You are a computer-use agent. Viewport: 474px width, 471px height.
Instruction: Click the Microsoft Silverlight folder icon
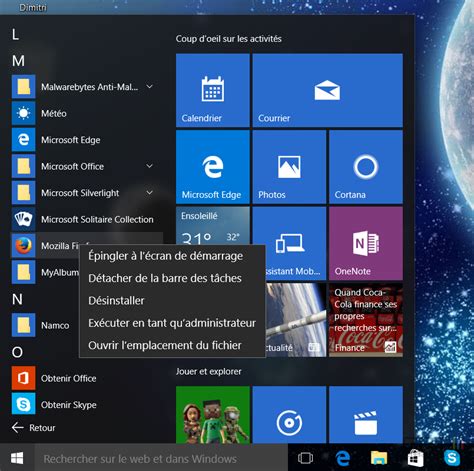(23, 193)
